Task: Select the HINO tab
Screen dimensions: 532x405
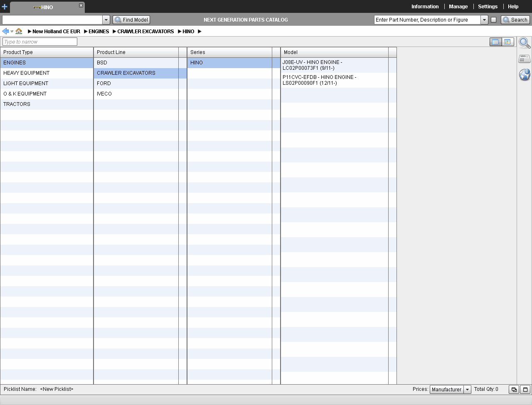Action: click(47, 7)
